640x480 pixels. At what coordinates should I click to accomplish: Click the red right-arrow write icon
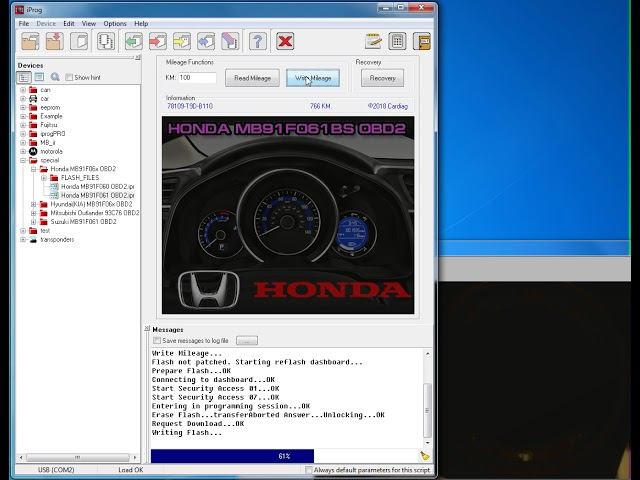158,41
